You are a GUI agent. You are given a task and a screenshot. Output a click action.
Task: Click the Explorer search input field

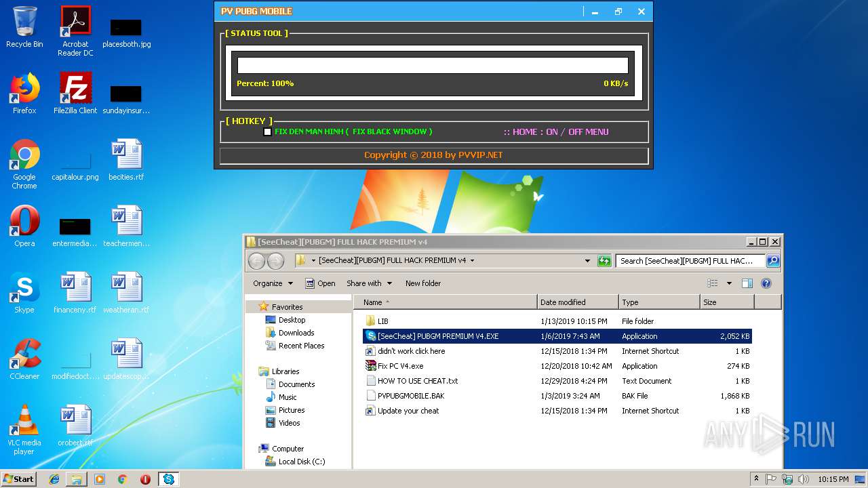[x=691, y=261]
